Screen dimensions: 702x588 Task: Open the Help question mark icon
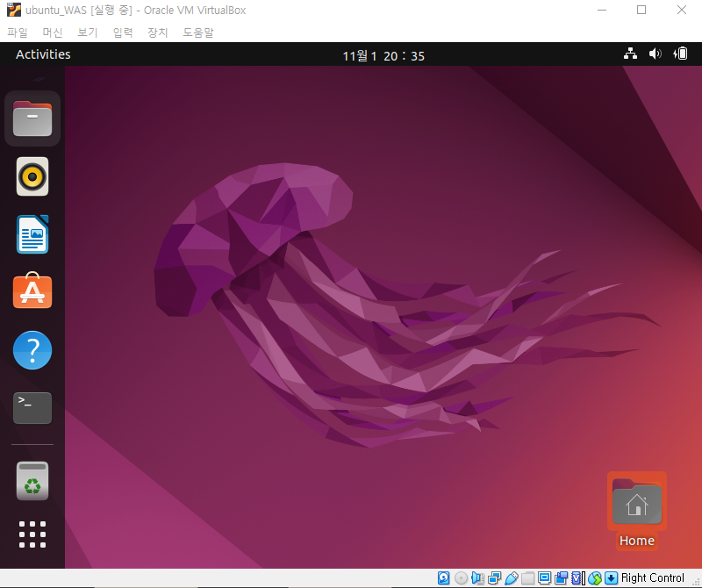32,350
